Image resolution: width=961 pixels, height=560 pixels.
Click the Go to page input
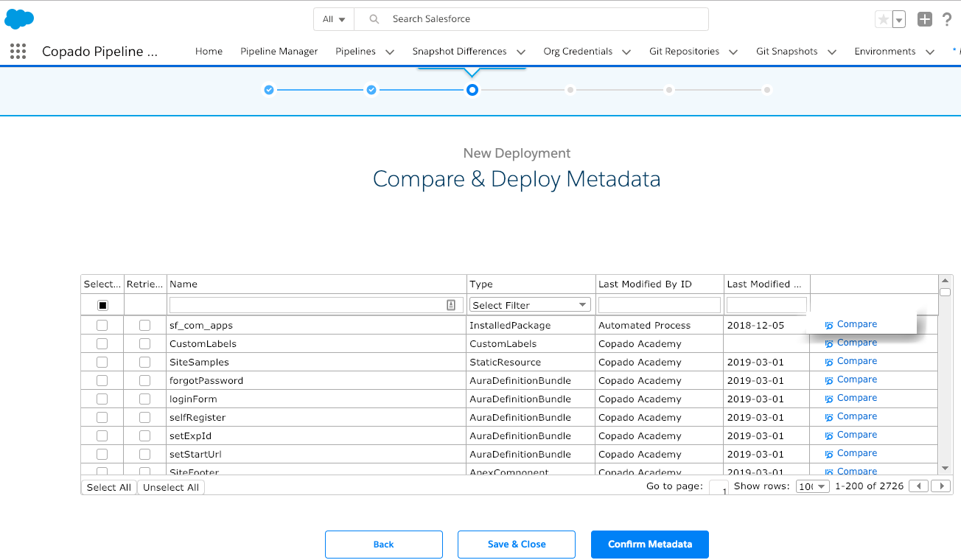point(719,487)
